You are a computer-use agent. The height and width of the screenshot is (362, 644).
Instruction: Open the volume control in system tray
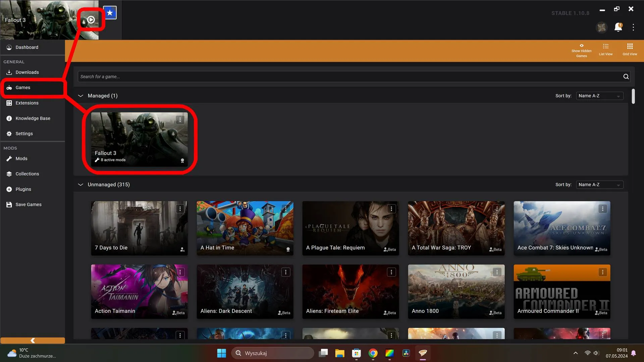[596, 353]
